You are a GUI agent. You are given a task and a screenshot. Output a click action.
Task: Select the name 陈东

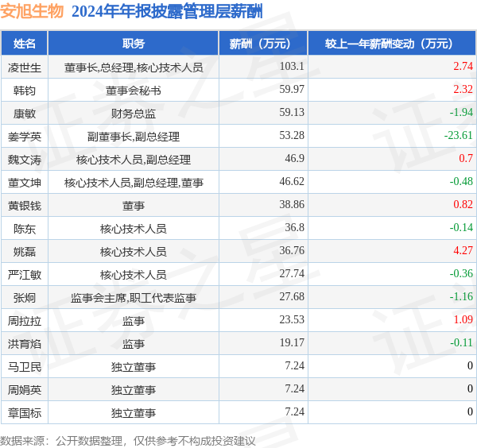[25, 229]
